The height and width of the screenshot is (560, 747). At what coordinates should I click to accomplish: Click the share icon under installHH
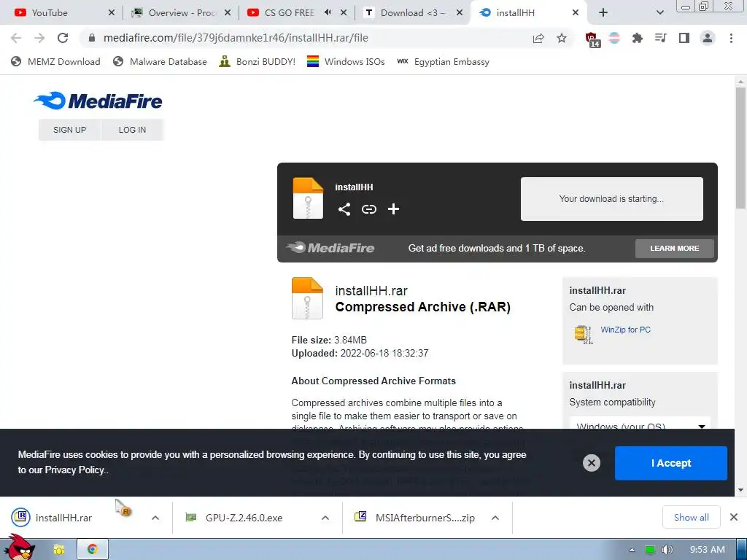[344, 209]
